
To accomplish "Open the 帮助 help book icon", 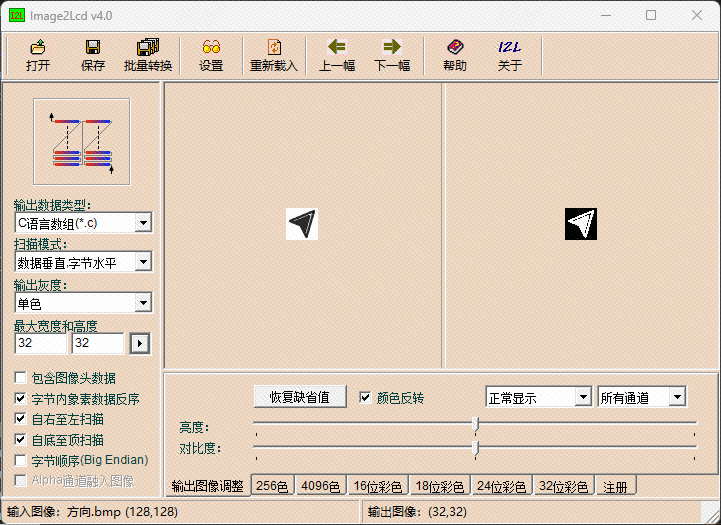I will coord(455,55).
